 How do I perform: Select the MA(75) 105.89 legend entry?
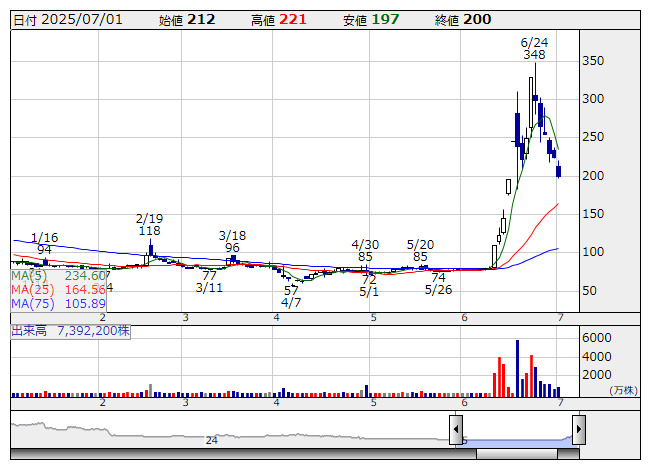click(58, 303)
